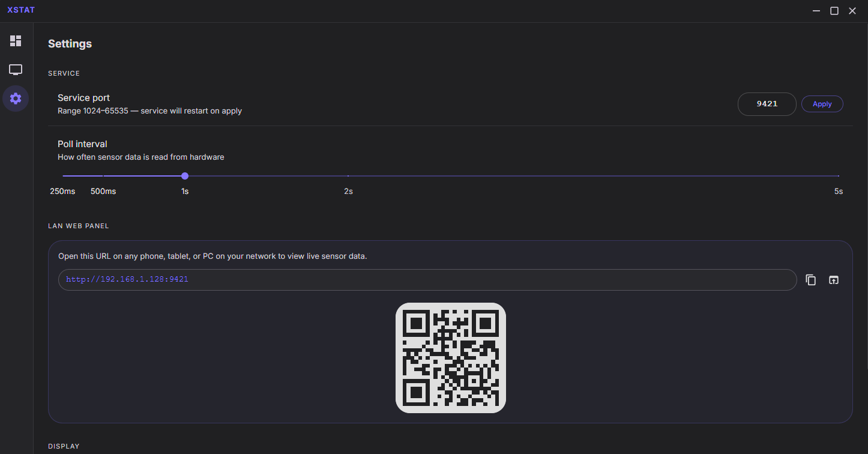Click the highlighted Settings gear in the sidebar

(15, 98)
